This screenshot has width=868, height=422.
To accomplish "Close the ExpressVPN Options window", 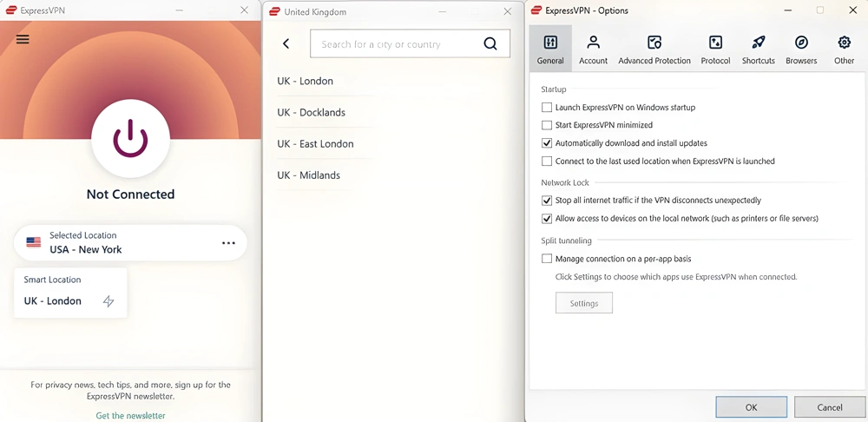I will point(853,10).
